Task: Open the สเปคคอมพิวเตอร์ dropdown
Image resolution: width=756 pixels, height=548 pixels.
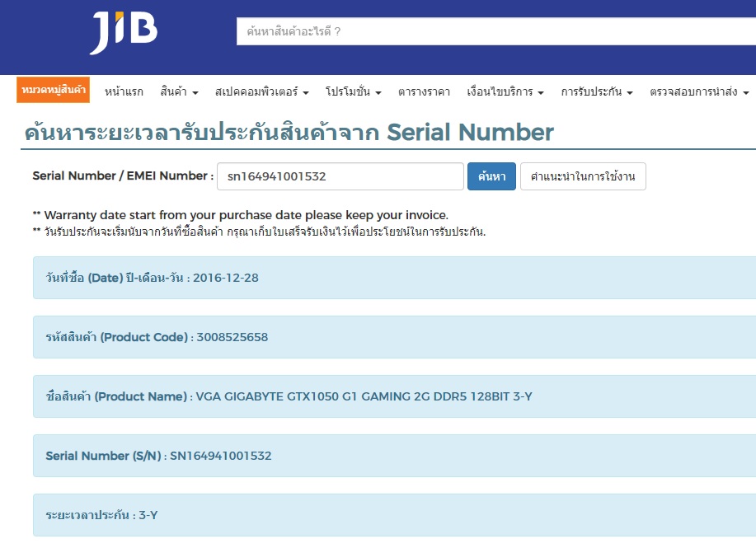Action: coord(261,91)
